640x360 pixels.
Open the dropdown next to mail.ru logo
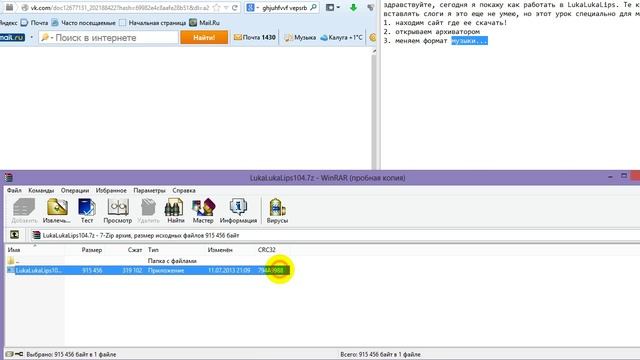31,37
